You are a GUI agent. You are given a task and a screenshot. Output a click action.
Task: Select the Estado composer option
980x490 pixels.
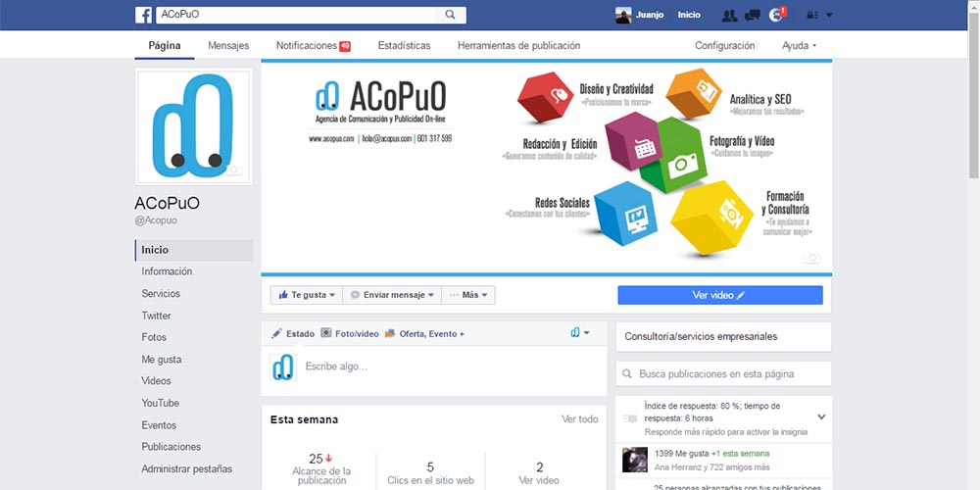tap(293, 334)
